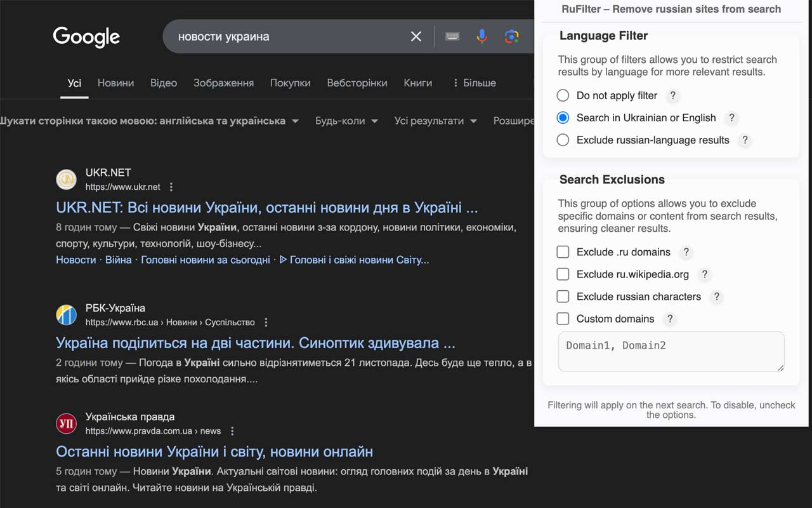Open the Більше menu
Viewport: 812px width, 508px height.
click(474, 83)
